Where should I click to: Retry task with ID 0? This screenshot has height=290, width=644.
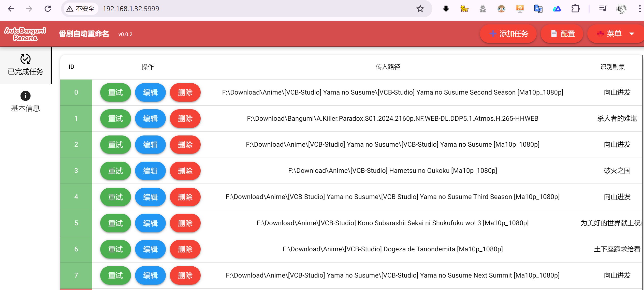[x=115, y=93]
